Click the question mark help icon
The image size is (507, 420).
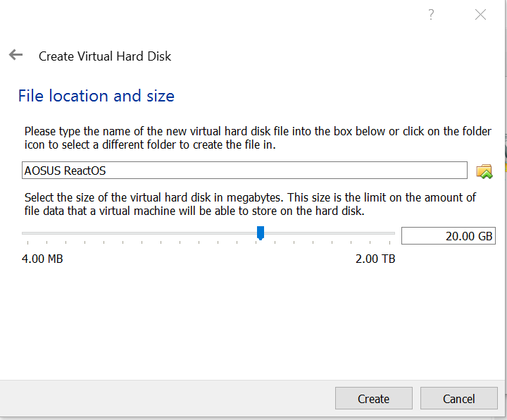[x=430, y=15]
